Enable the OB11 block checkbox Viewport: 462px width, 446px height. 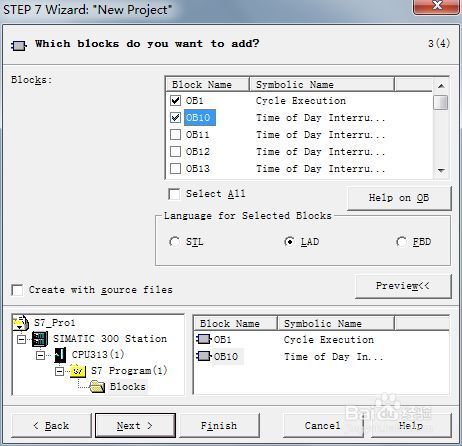(x=175, y=134)
